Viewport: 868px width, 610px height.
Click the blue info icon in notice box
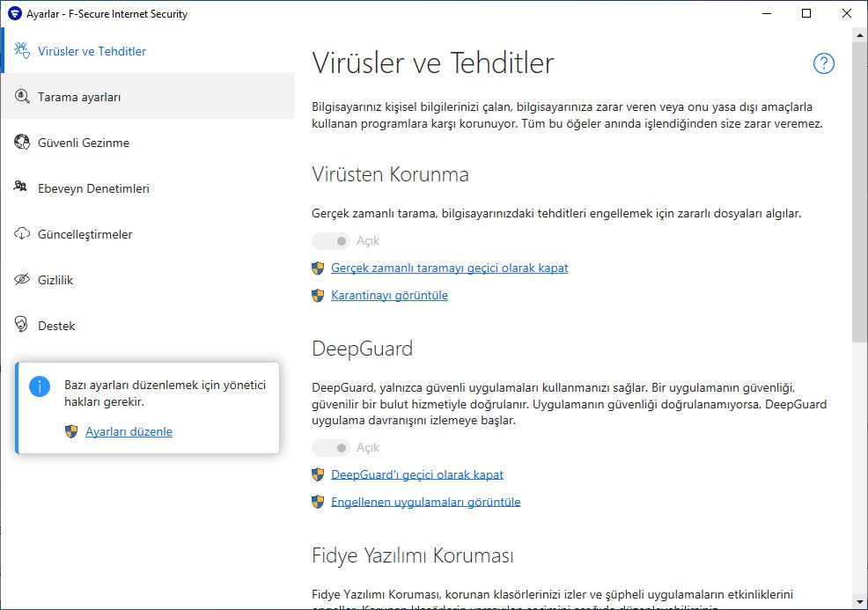click(x=40, y=386)
